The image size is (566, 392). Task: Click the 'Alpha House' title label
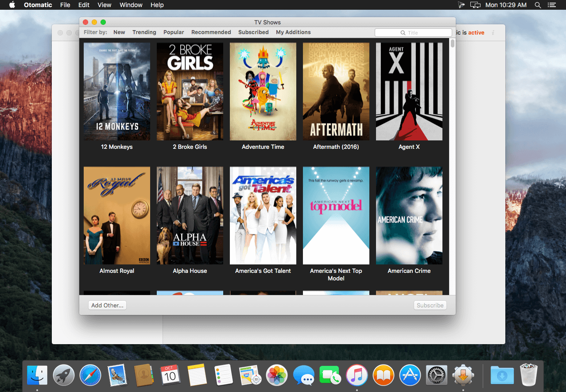[x=190, y=271]
